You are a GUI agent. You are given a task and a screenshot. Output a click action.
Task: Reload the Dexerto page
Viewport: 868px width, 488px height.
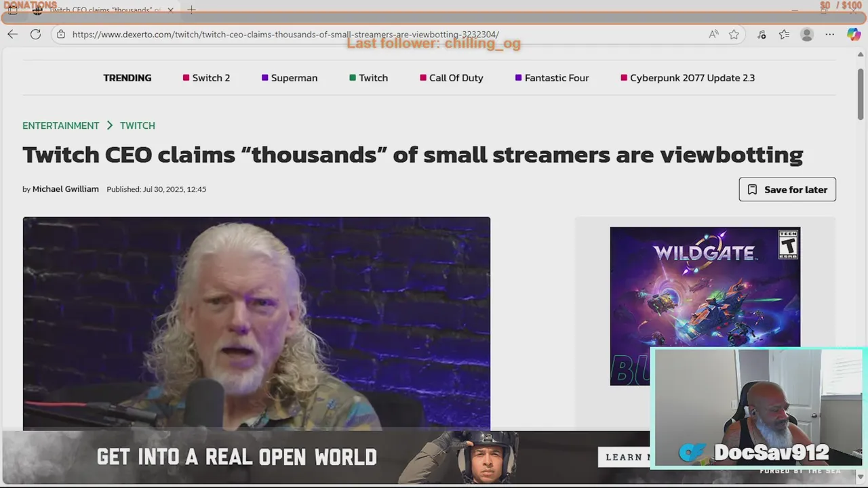point(35,34)
